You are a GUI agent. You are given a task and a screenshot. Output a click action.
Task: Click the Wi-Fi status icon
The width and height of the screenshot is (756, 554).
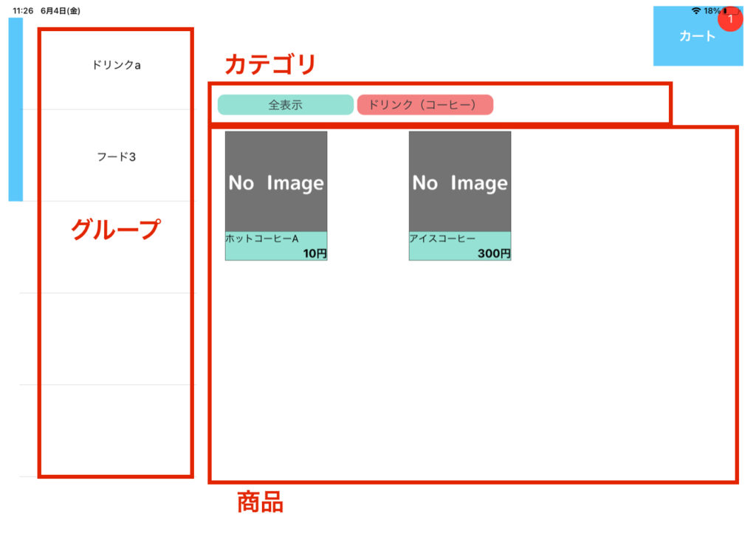coord(695,11)
